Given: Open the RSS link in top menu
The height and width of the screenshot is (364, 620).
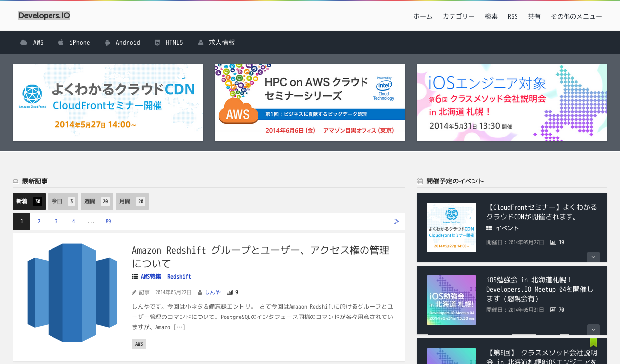Looking at the screenshot, I should tap(513, 16).
